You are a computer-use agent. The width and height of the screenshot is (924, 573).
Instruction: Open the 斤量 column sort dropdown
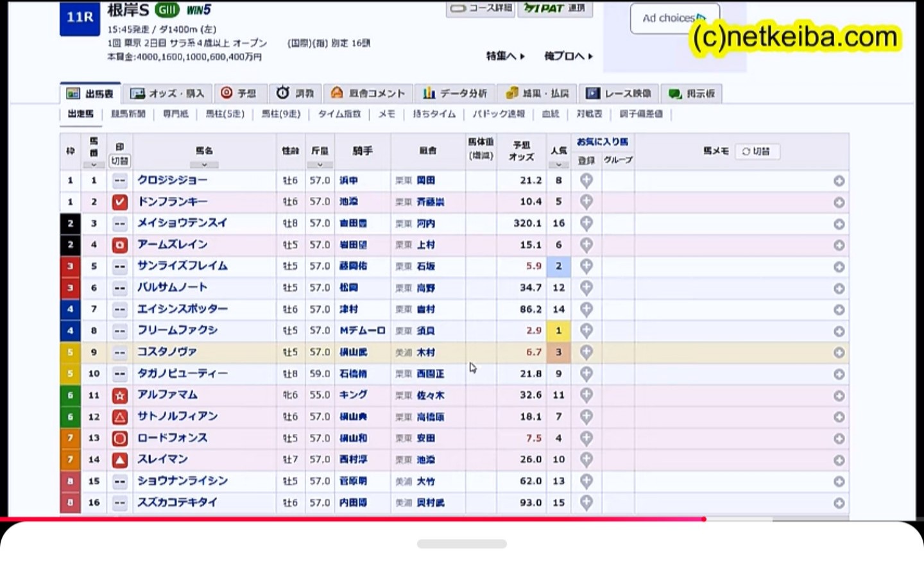coord(320,165)
